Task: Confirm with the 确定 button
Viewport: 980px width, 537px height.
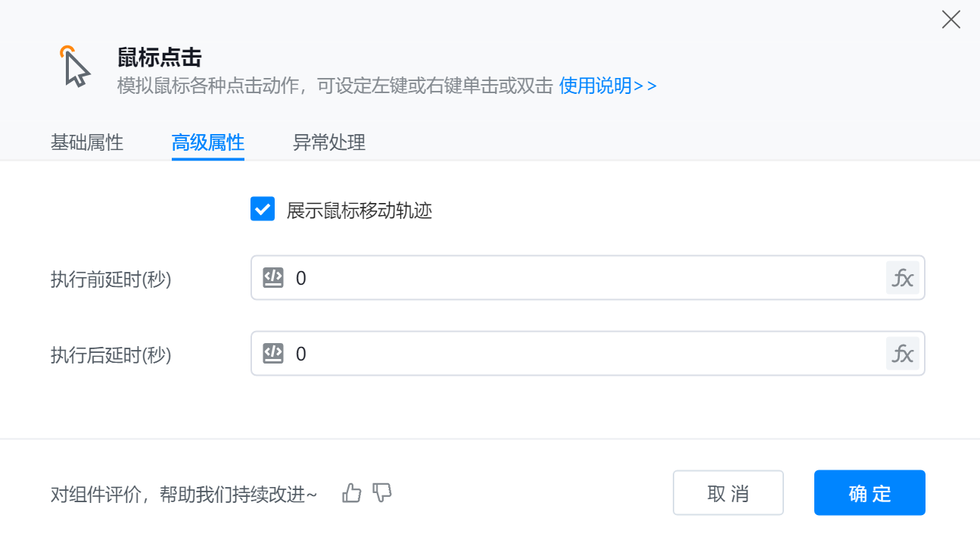Action: [x=870, y=493]
